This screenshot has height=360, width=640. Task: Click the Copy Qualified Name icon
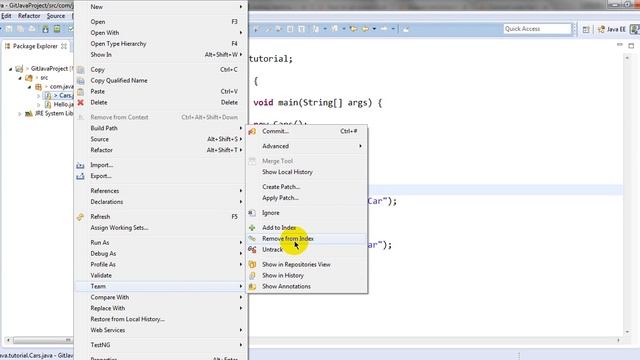click(x=80, y=81)
